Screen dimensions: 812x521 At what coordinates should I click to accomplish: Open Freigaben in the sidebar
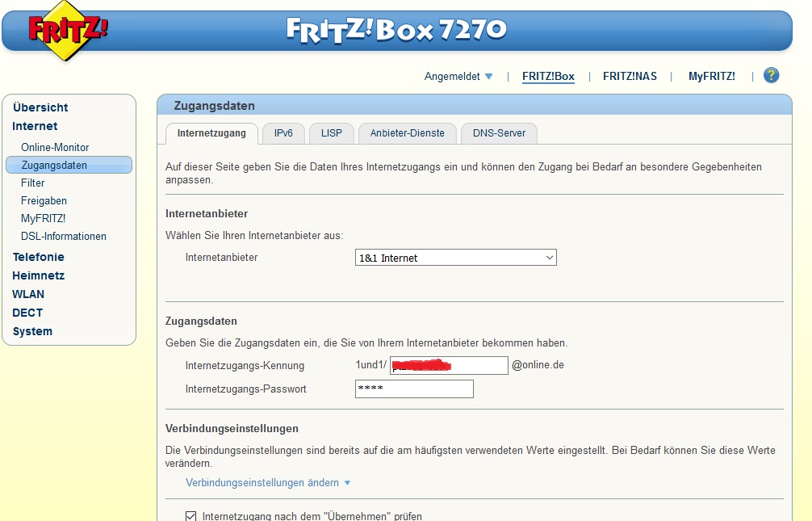tap(44, 200)
